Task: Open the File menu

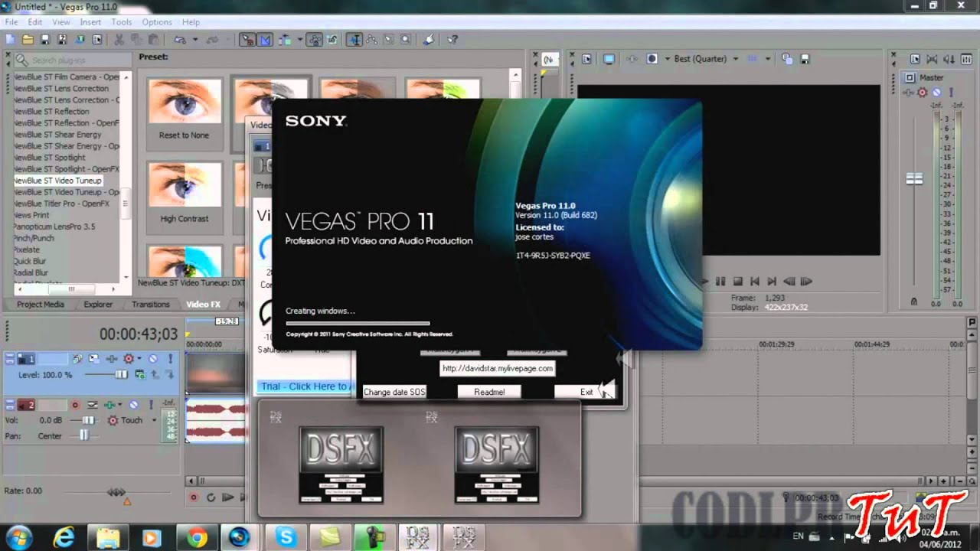Action: 11,22
